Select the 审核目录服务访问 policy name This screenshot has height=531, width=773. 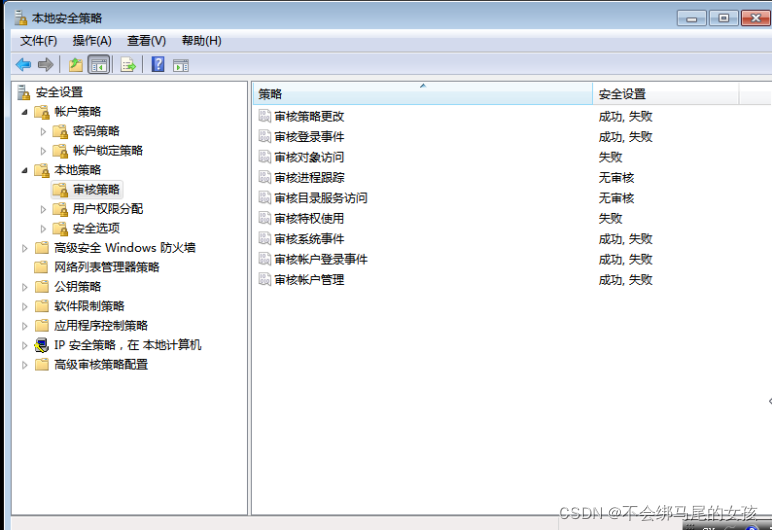point(321,198)
